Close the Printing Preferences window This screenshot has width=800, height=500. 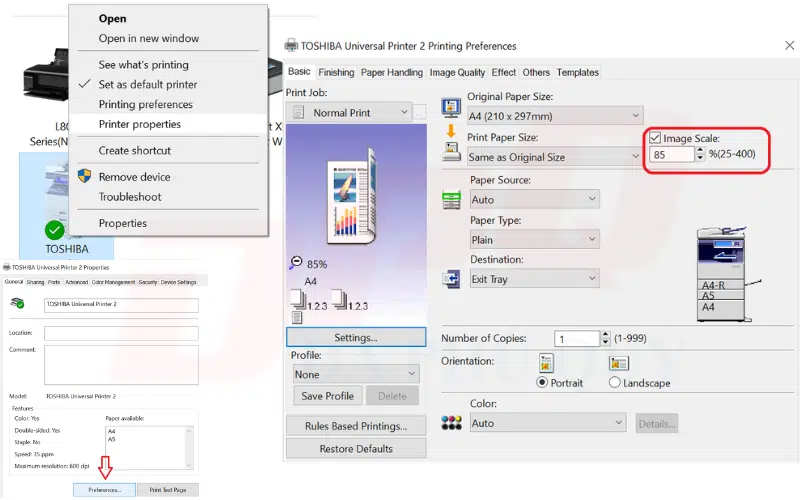click(789, 45)
